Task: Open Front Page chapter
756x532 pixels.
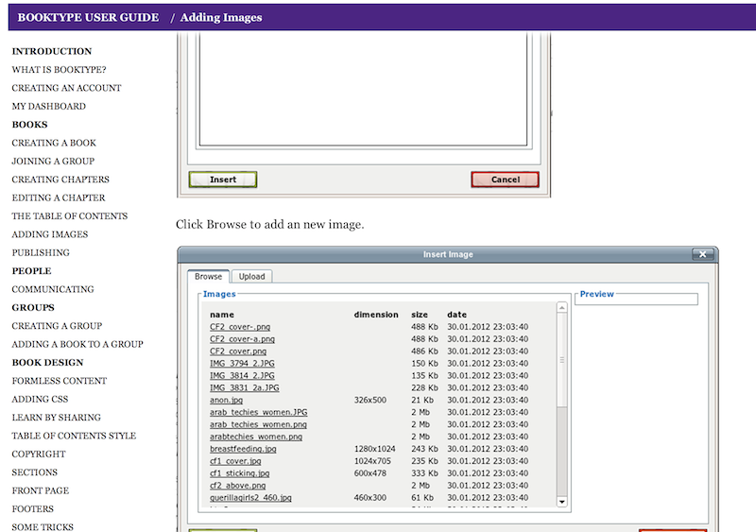Action: [40, 491]
